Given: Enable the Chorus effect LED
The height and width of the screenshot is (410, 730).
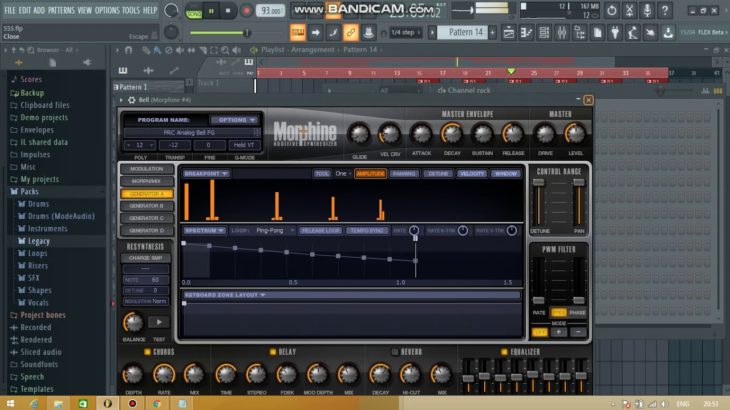Looking at the screenshot, I should tap(148, 352).
